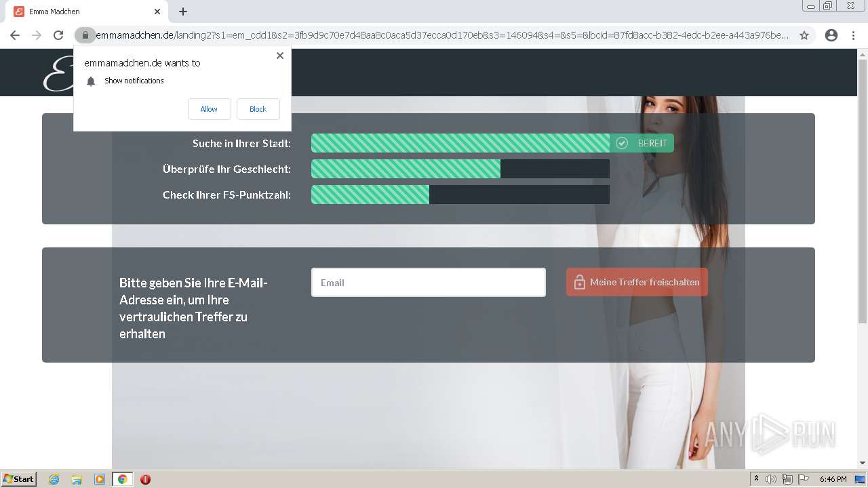This screenshot has width=868, height=488.
Task: Click the Emma logo in the header
Action: click(58, 73)
